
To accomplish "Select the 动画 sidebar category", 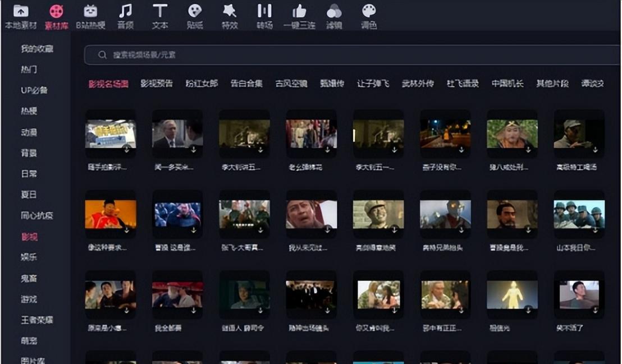I will coord(29,132).
